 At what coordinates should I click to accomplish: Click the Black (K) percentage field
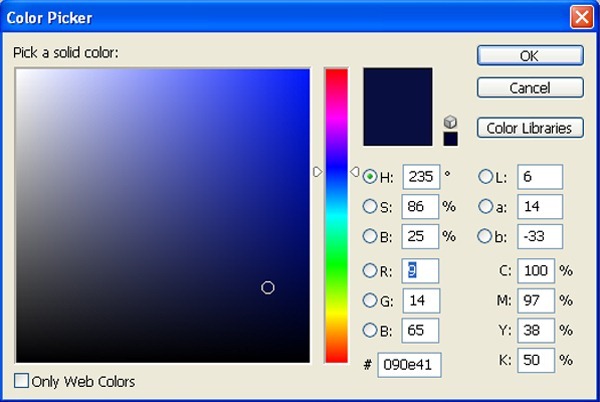click(536, 359)
